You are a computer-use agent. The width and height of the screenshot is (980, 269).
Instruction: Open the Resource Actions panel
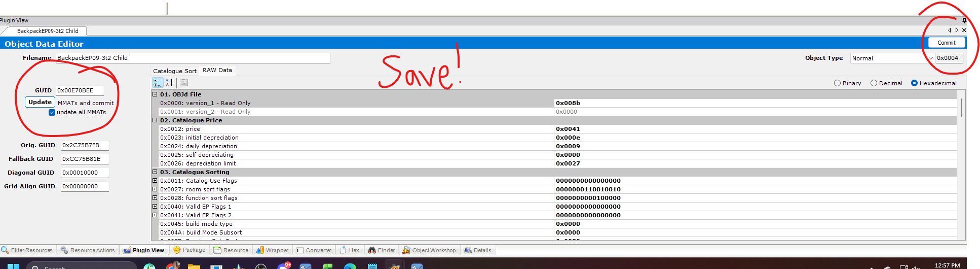pyautogui.click(x=88, y=250)
